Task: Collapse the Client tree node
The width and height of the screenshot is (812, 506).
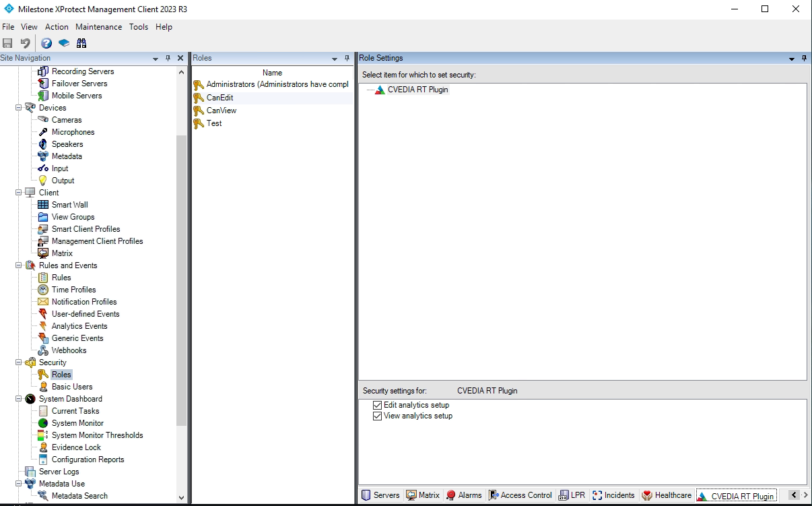Action: pyautogui.click(x=19, y=193)
